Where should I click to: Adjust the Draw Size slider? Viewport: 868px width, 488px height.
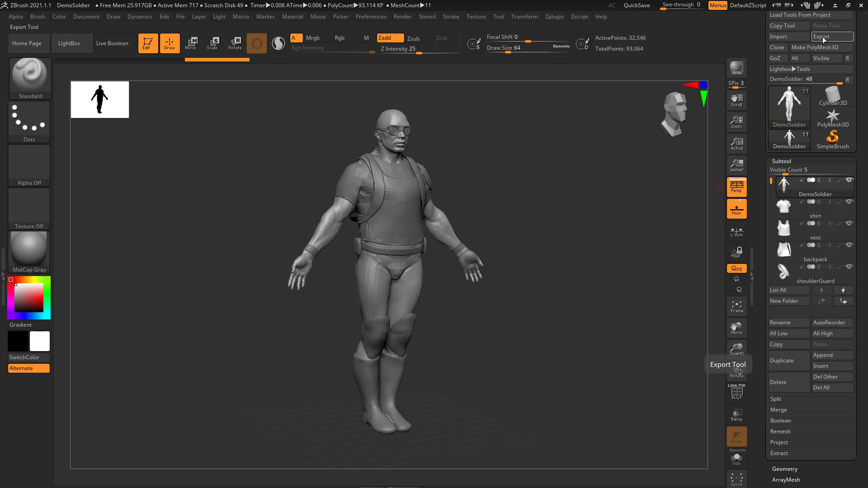pos(528,48)
